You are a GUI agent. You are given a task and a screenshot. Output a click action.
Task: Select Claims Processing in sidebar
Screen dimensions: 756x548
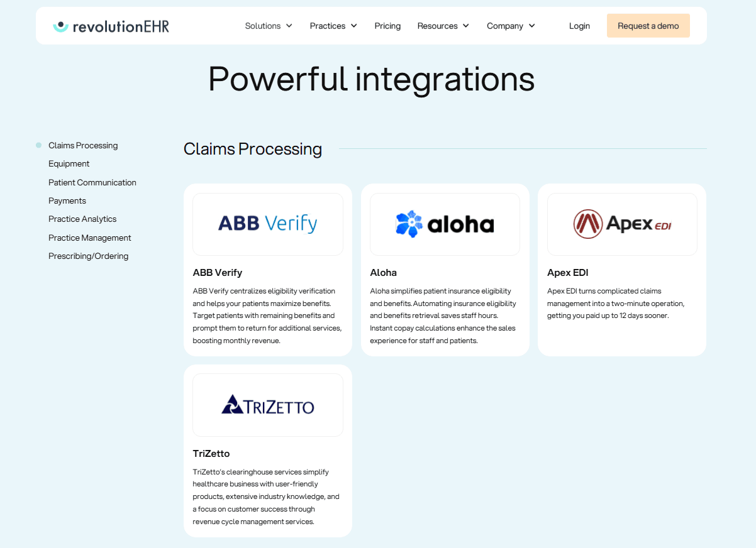83,145
